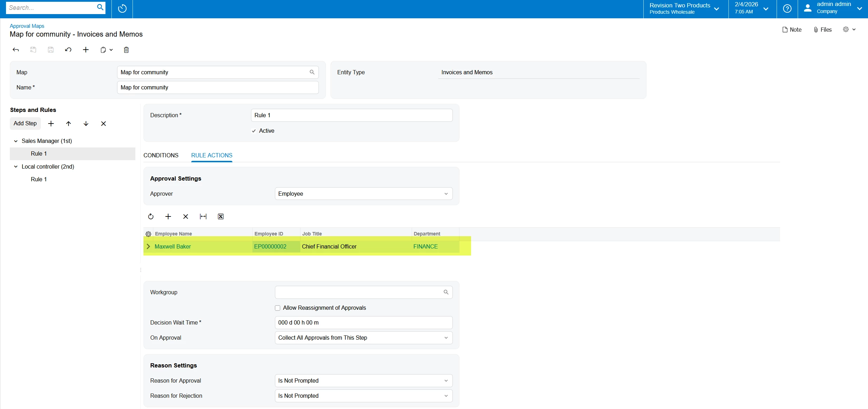Enable Allow Reassignment of Approvals
This screenshot has height=409, width=868.
click(278, 308)
